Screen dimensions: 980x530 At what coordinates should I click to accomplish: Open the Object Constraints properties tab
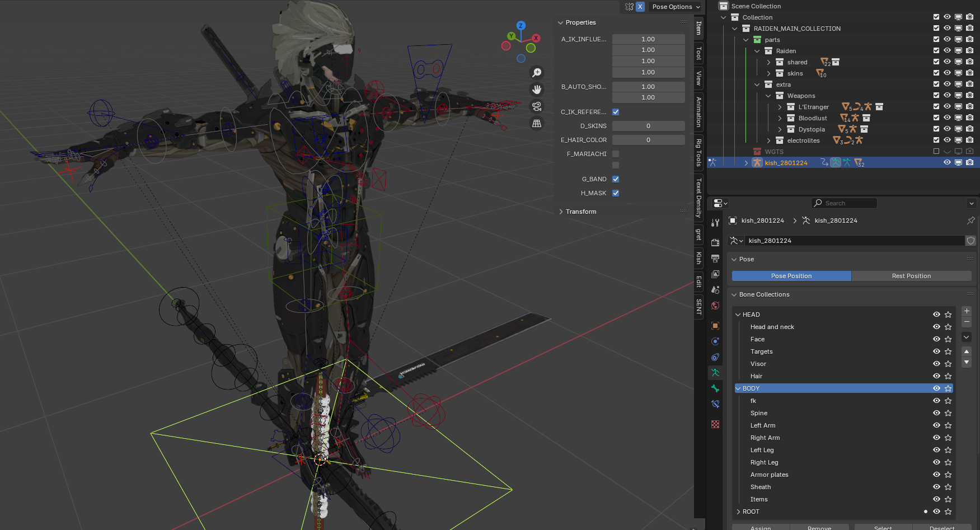coord(715,357)
